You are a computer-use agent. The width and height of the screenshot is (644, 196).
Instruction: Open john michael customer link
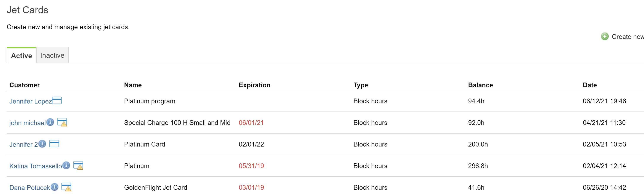27,123
